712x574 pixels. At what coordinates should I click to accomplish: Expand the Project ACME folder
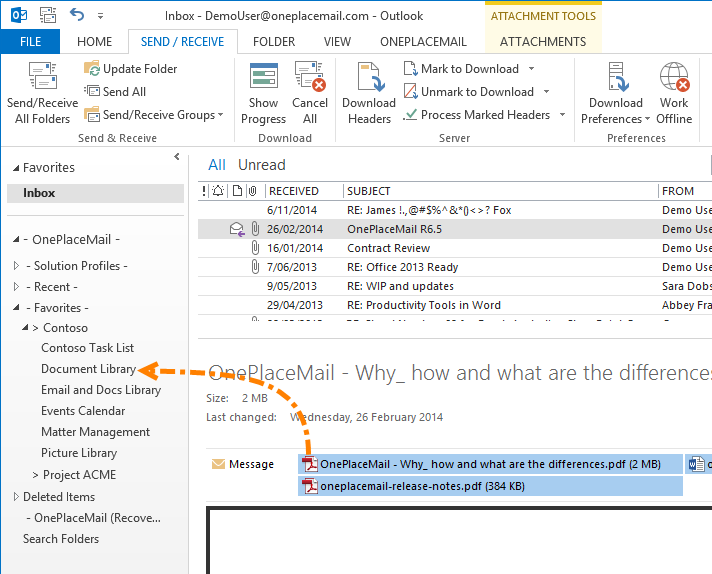(x=36, y=475)
